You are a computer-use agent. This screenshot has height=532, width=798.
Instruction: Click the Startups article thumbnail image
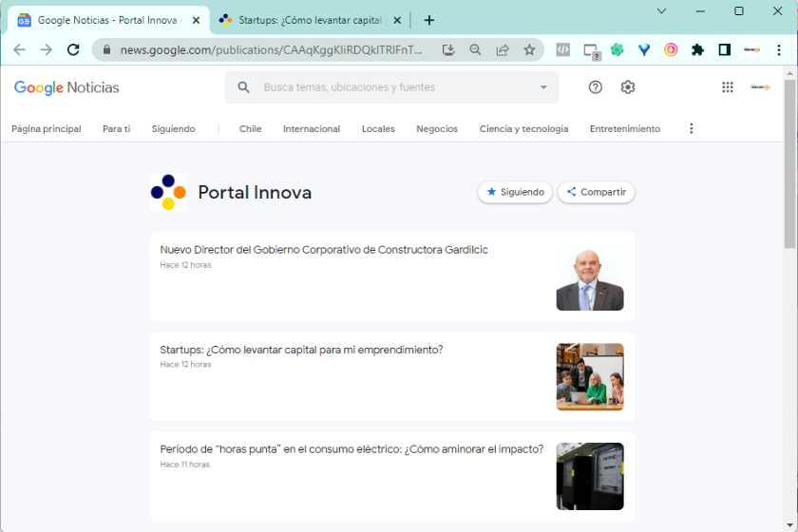tap(590, 376)
